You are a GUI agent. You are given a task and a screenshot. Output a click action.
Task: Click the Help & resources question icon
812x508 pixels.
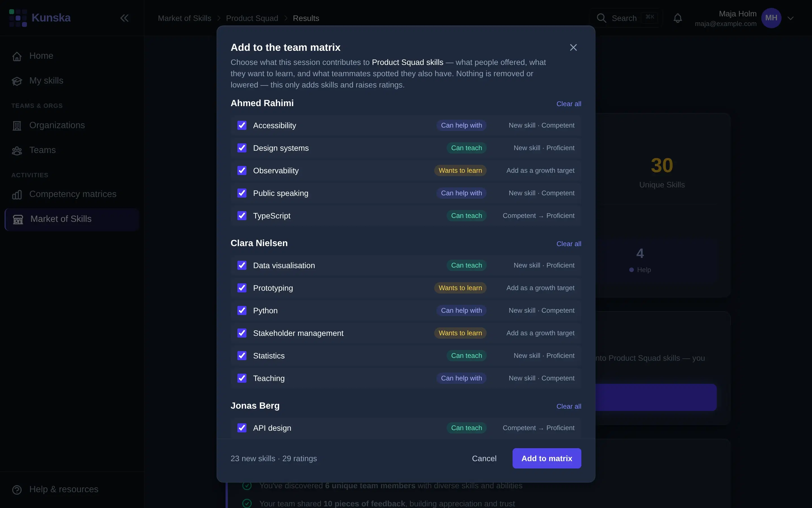17,490
